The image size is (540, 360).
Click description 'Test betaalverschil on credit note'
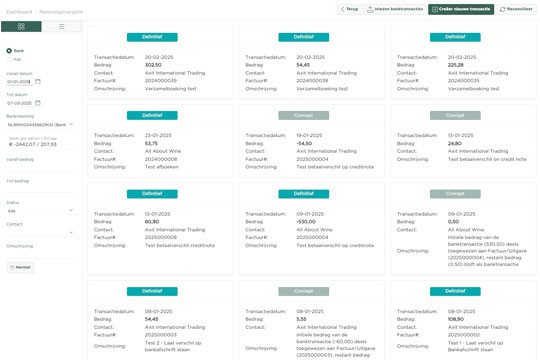[x=487, y=159]
